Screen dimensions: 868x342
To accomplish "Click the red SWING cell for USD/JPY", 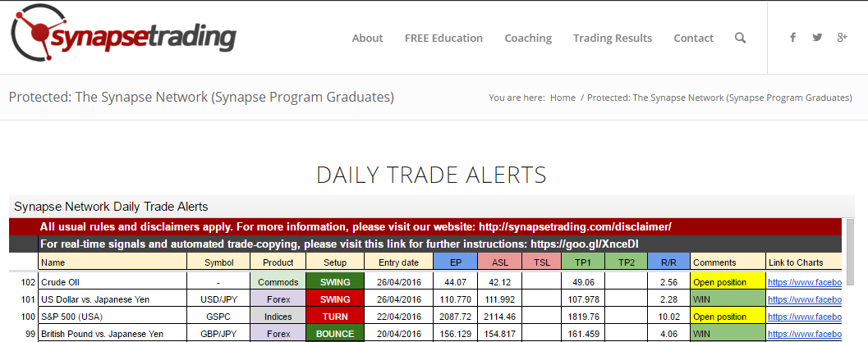I will pos(336,299).
